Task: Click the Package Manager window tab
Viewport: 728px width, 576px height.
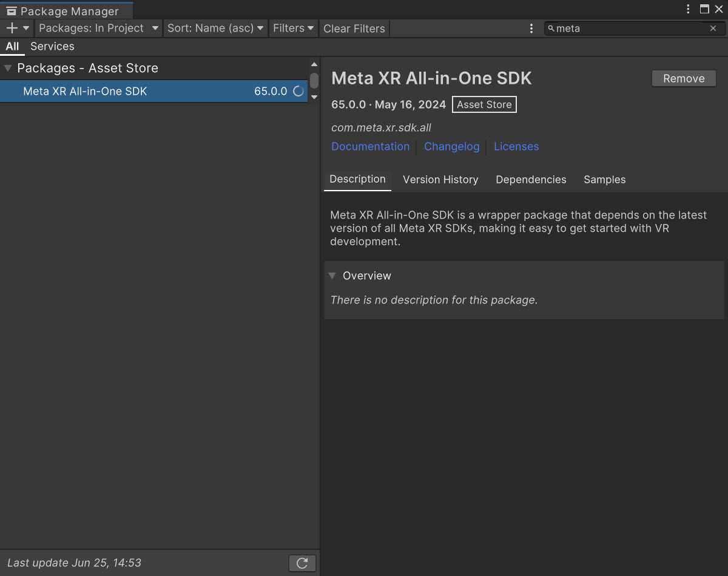Action: pyautogui.click(x=66, y=10)
